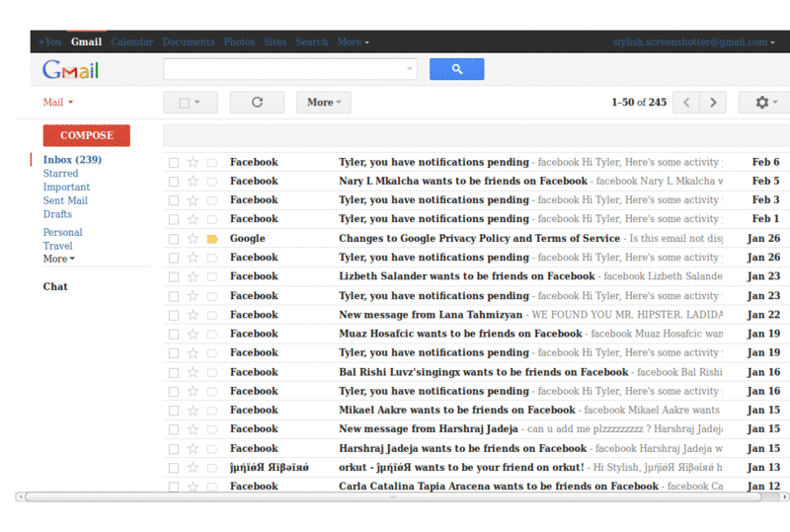Star the Google Privacy Policy email
Viewport: 790px width, 532px height.
click(193, 238)
